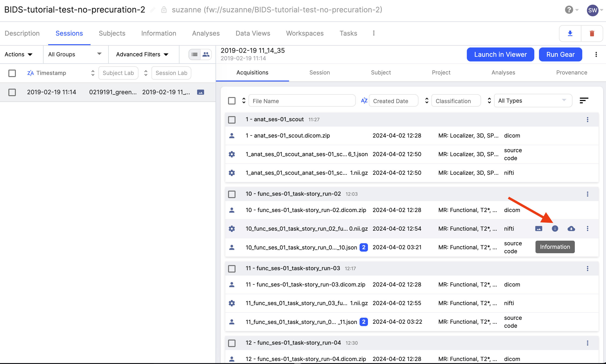This screenshot has width=606, height=364.
Task: Switch to Data Views tab
Action: (x=253, y=33)
